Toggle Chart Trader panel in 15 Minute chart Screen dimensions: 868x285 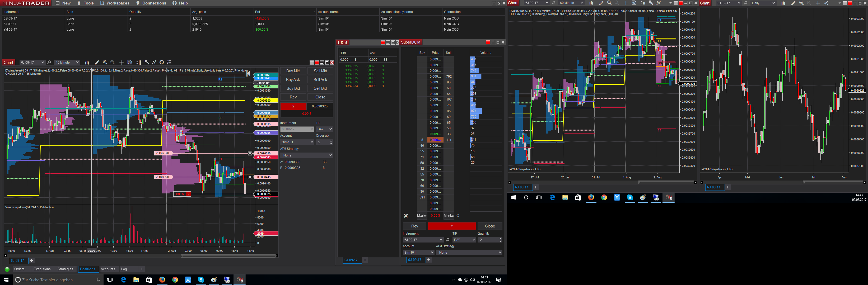coord(138,63)
